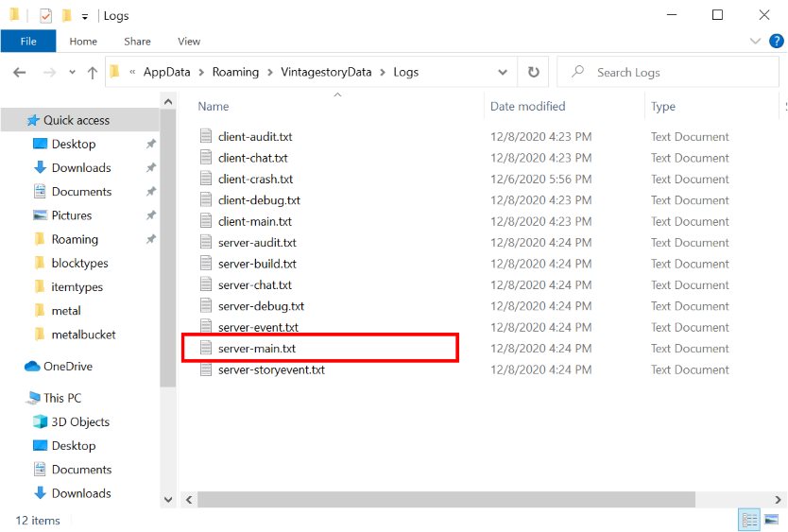Refresh the Logs folder view

[x=534, y=73]
